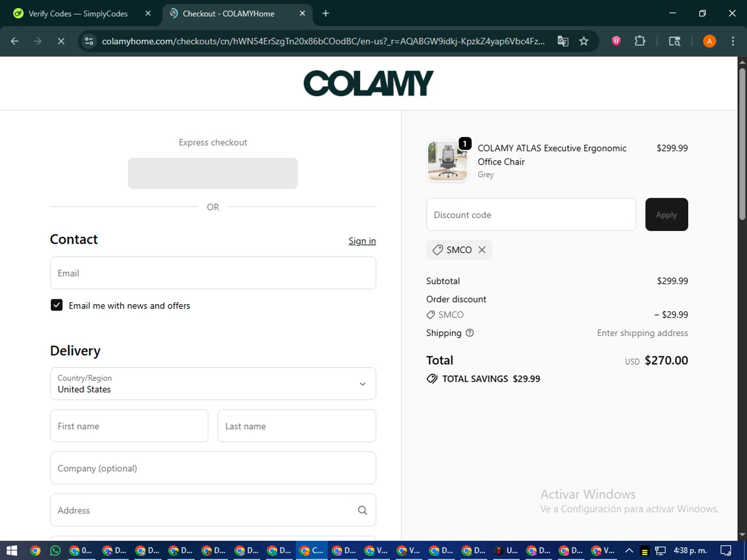
Task: Focus the Company (optional) field
Action: click(213, 468)
